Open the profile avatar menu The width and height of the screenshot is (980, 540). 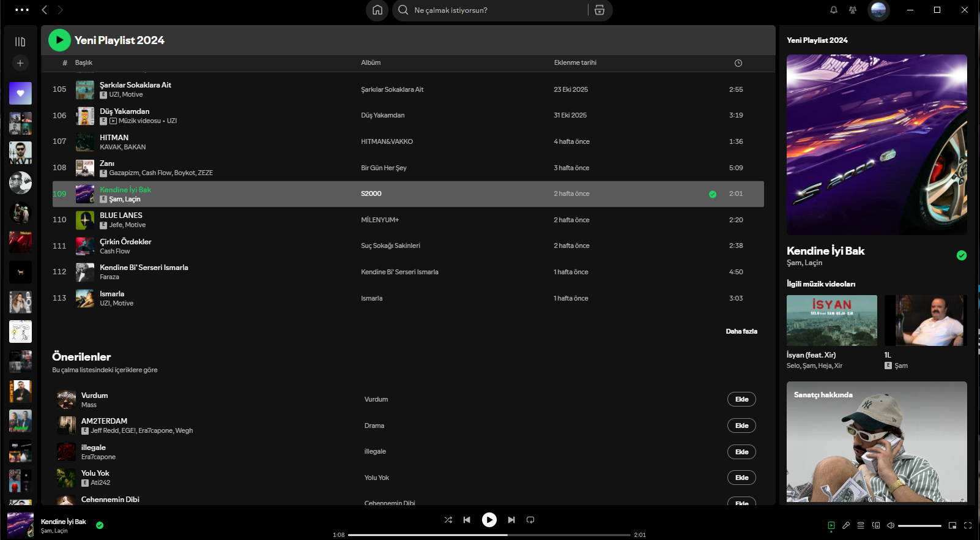click(878, 10)
